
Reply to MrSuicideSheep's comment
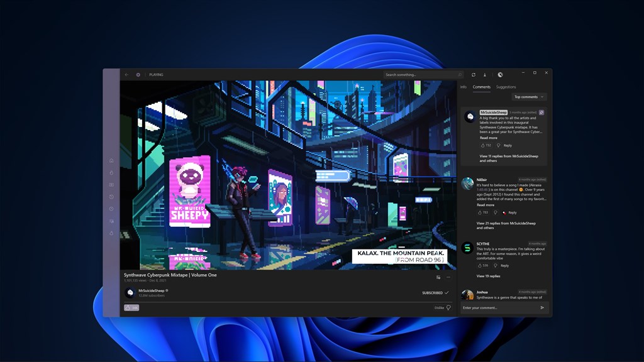click(508, 145)
